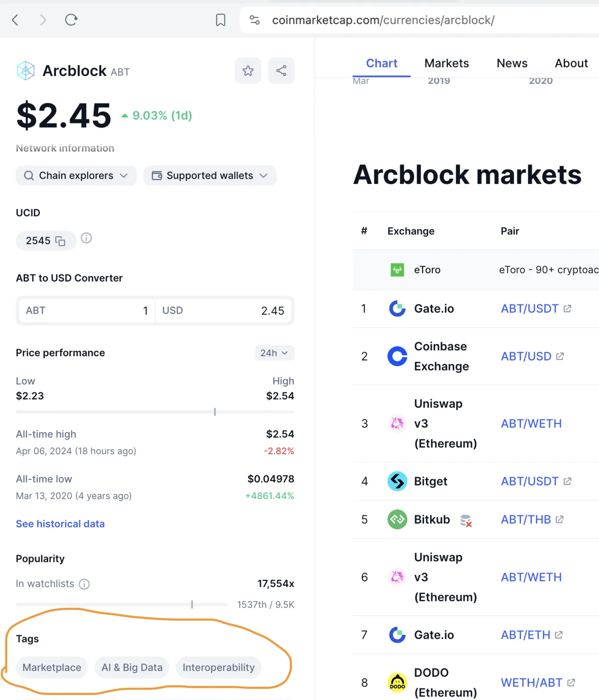Expand the Supported wallets dropdown
This screenshot has width=599, height=700.
pyautogui.click(x=210, y=175)
